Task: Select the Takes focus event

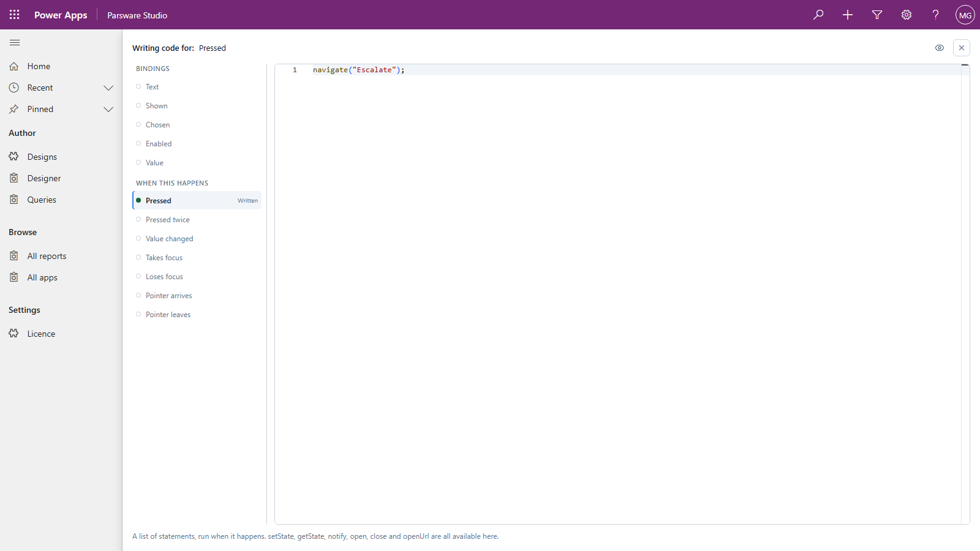Action: point(197,258)
